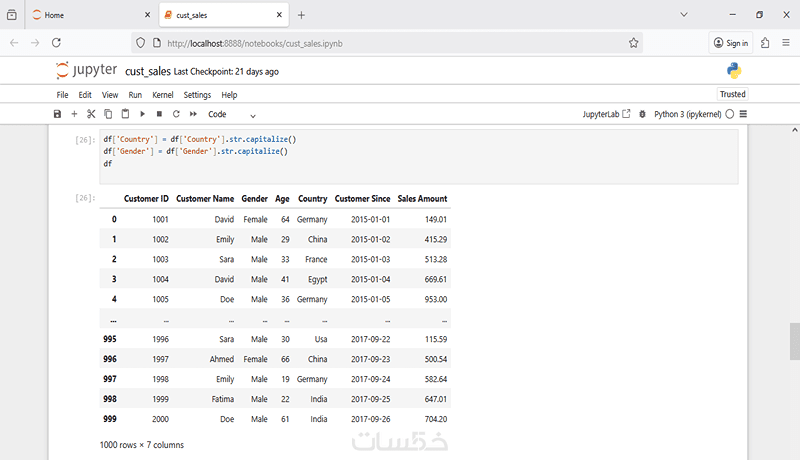The width and height of the screenshot is (800, 460).
Task: Click the JupyterLab link
Action: pyautogui.click(x=606, y=114)
